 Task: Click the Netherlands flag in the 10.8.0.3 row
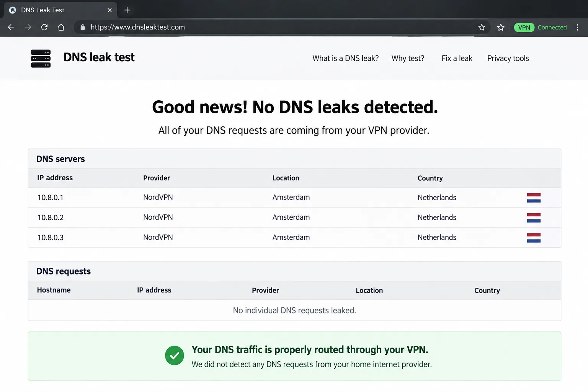(x=534, y=238)
